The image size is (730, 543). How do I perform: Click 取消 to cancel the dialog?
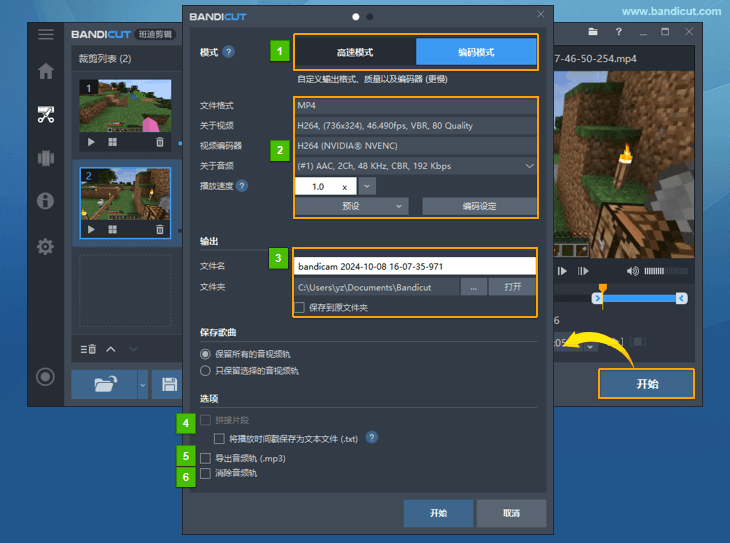511,513
